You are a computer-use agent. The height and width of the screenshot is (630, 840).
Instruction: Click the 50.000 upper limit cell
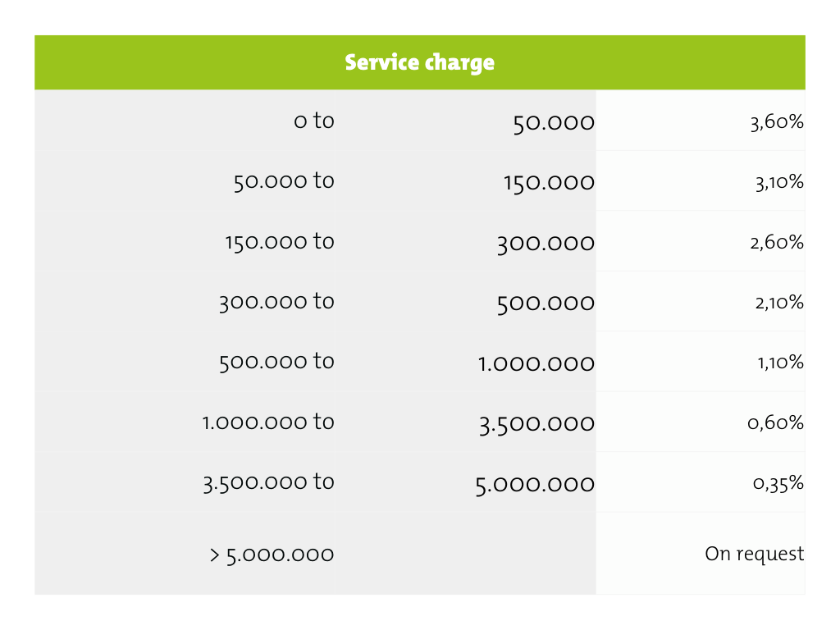click(553, 123)
